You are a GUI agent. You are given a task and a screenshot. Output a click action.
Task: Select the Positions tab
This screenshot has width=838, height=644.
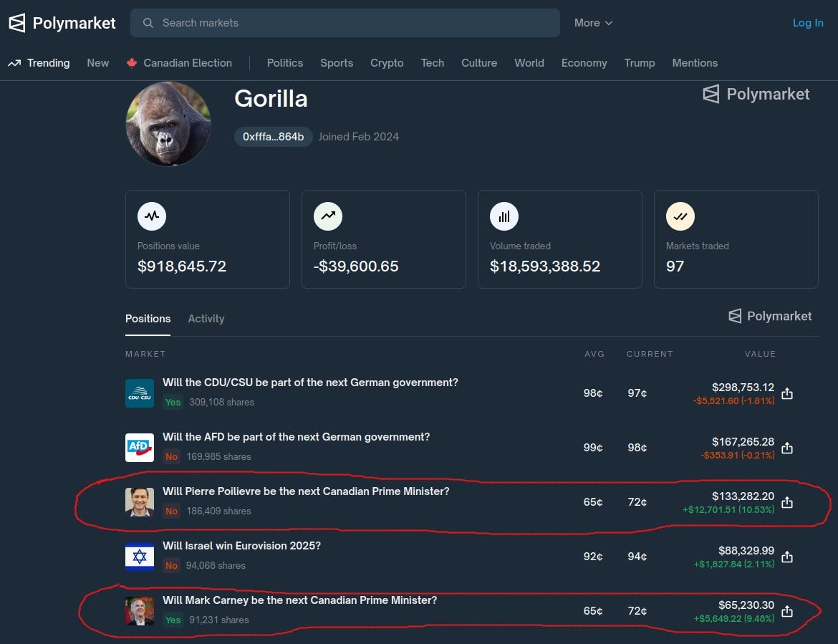click(x=148, y=319)
